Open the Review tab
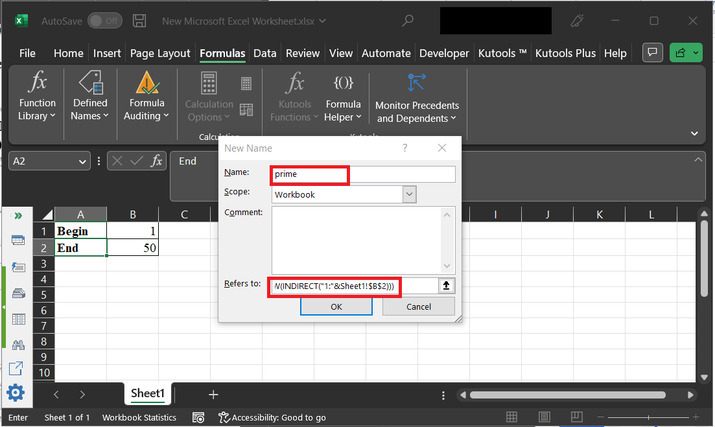The height and width of the screenshot is (427, 715). pos(302,53)
